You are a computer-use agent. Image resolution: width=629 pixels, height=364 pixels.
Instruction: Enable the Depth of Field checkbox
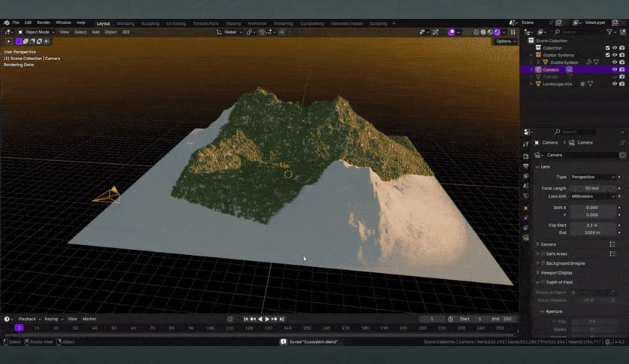coord(542,282)
